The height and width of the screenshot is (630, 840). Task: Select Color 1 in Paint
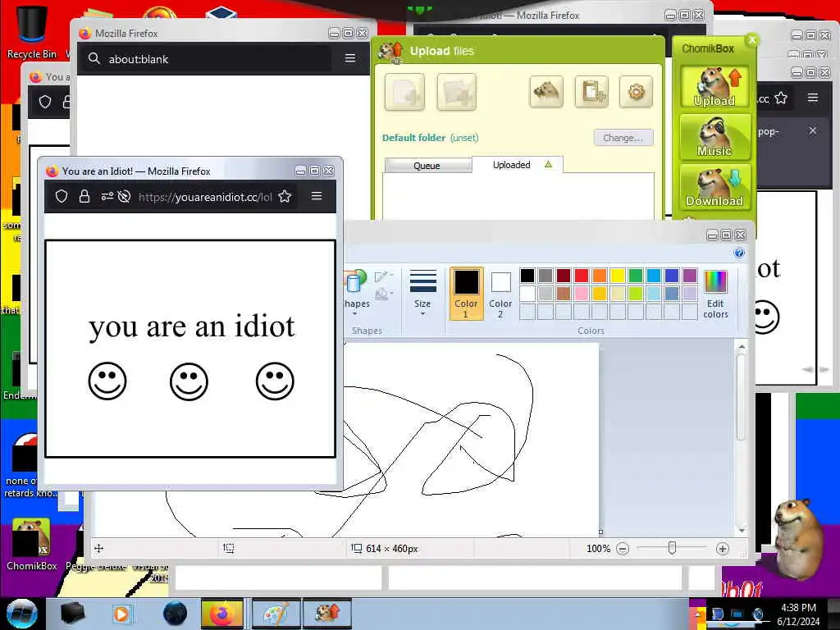(466, 293)
